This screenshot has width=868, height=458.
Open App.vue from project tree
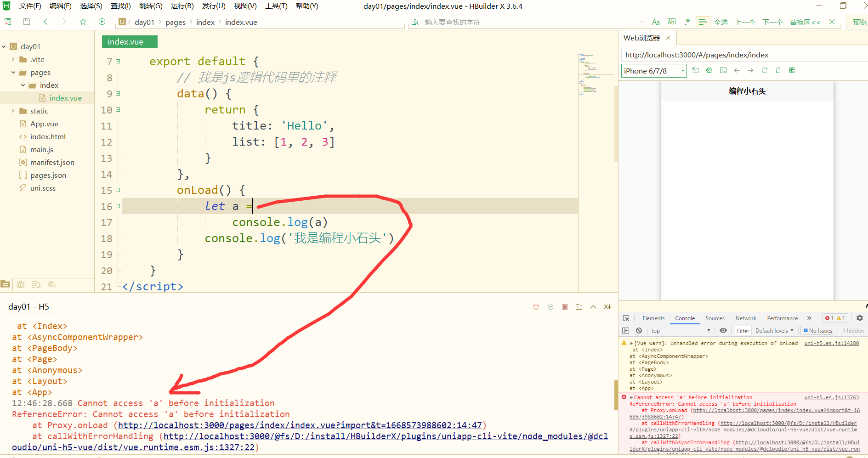(x=44, y=124)
